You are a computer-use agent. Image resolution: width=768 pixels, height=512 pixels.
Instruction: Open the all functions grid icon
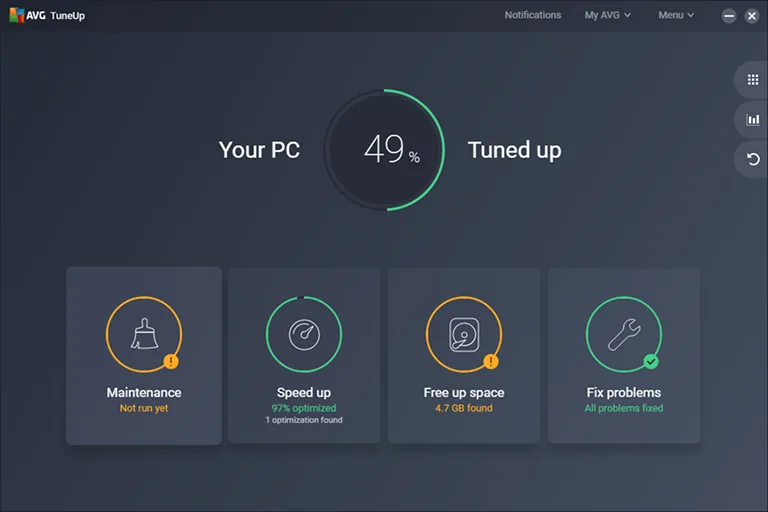(753, 79)
